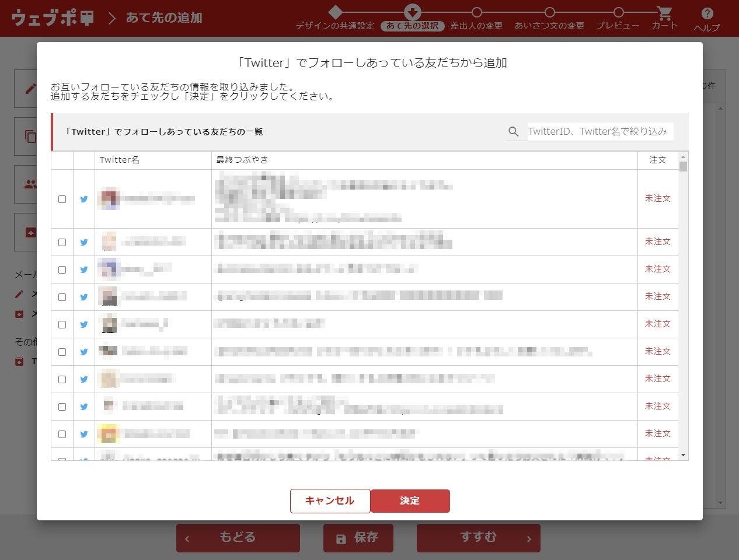Click the friend list scroll down arrow

[684, 455]
